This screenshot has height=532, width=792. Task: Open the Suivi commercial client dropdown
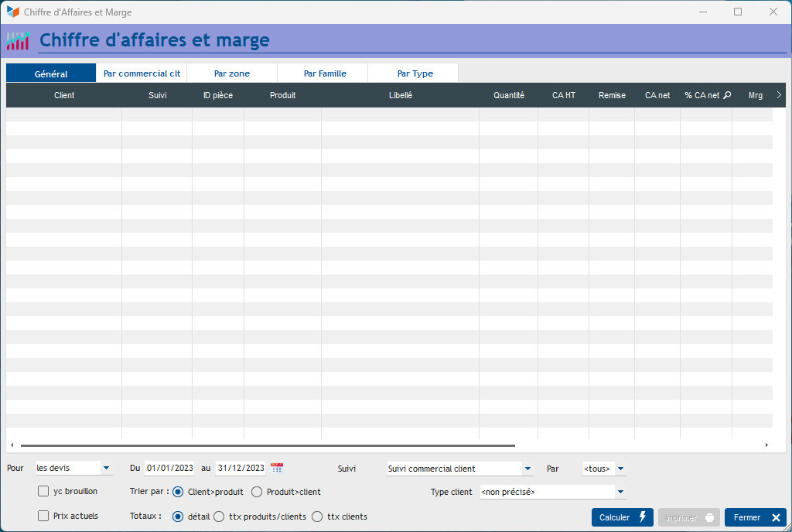[x=527, y=469]
